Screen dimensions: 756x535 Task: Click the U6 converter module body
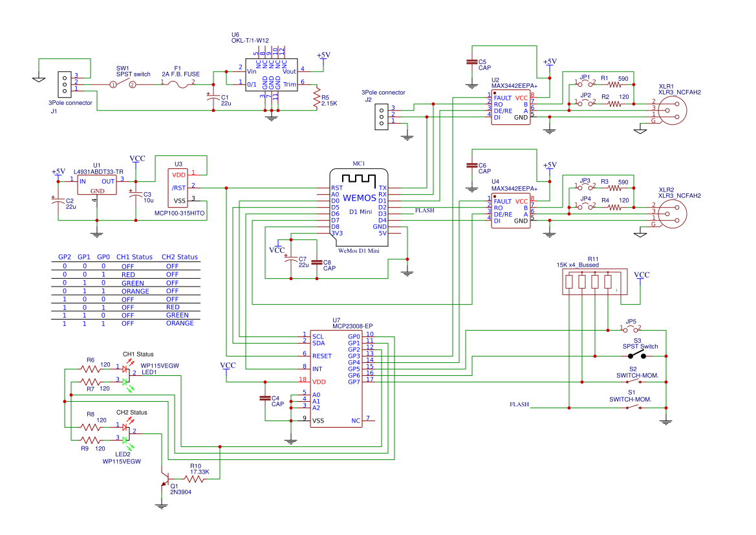(272, 74)
